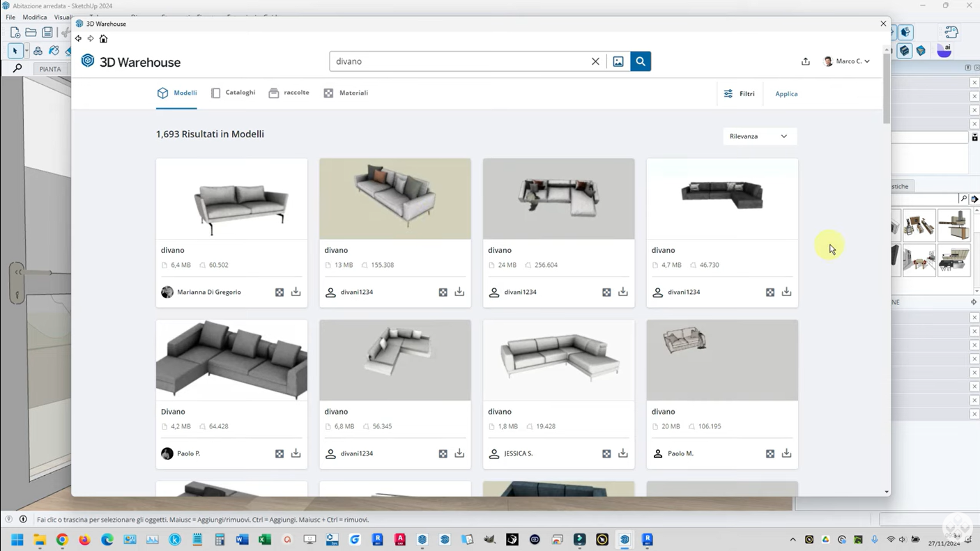Image resolution: width=980 pixels, height=551 pixels.
Task: Click the upload model icon
Action: (x=805, y=61)
